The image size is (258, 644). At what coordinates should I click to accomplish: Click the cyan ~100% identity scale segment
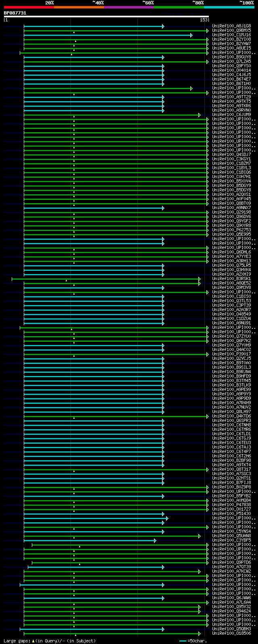[x=229, y=7]
